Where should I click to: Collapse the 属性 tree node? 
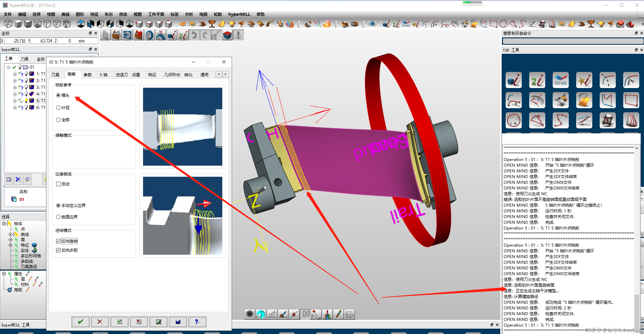point(4,274)
